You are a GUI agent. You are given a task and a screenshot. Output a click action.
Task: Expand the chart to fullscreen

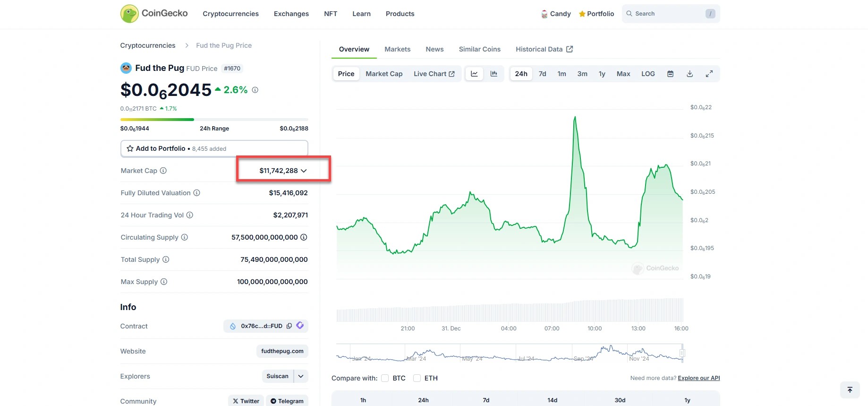click(x=709, y=74)
